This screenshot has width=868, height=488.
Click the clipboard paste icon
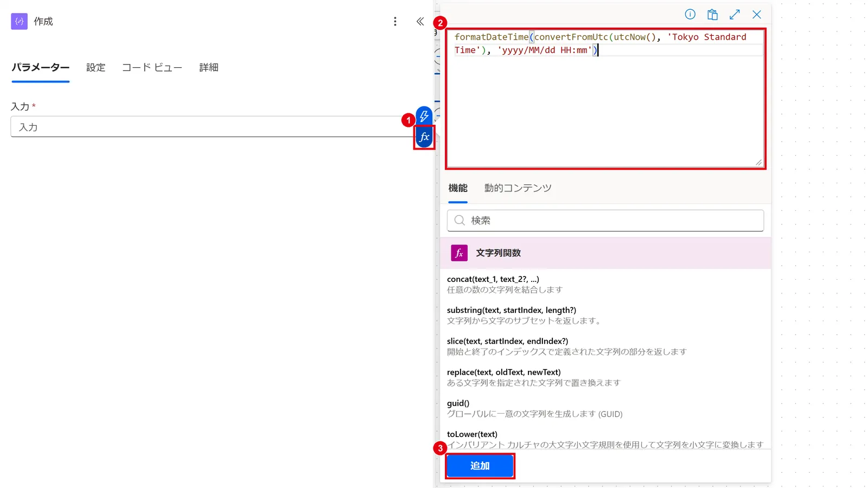[712, 15]
